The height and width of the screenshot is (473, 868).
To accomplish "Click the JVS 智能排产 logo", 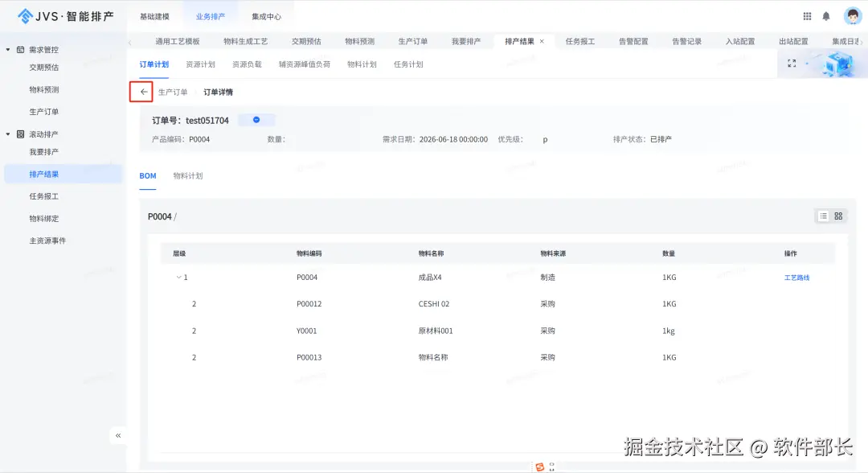I will pyautogui.click(x=65, y=16).
